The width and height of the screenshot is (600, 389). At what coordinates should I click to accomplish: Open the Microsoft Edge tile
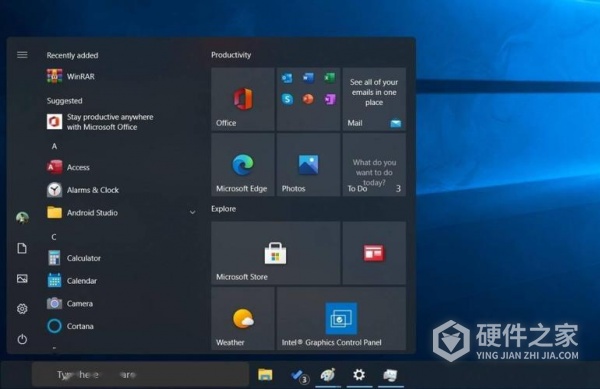coord(243,165)
